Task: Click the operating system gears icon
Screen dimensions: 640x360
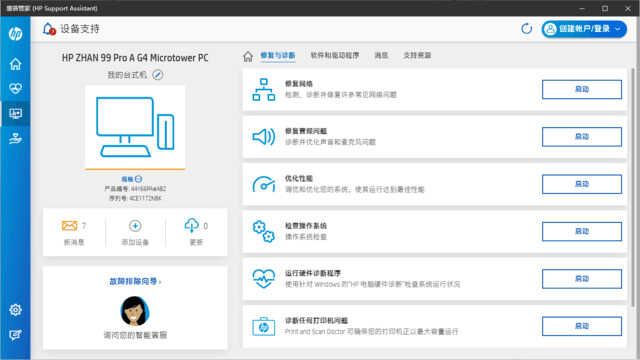Action: tap(264, 231)
